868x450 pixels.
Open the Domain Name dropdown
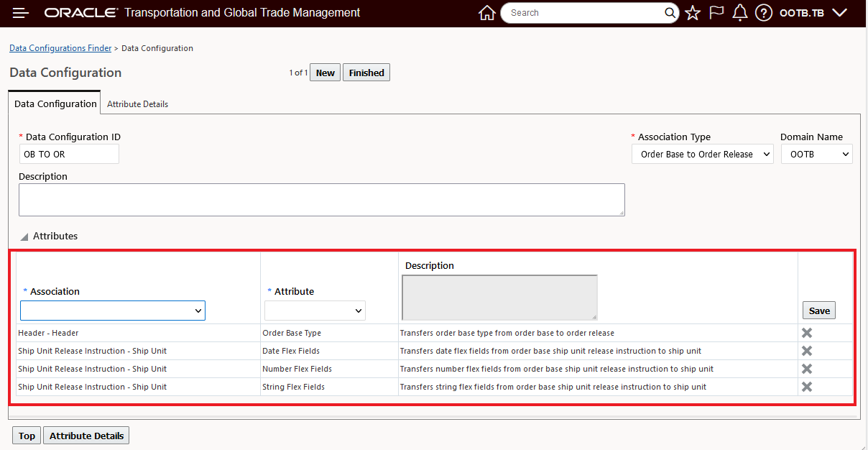tap(817, 154)
